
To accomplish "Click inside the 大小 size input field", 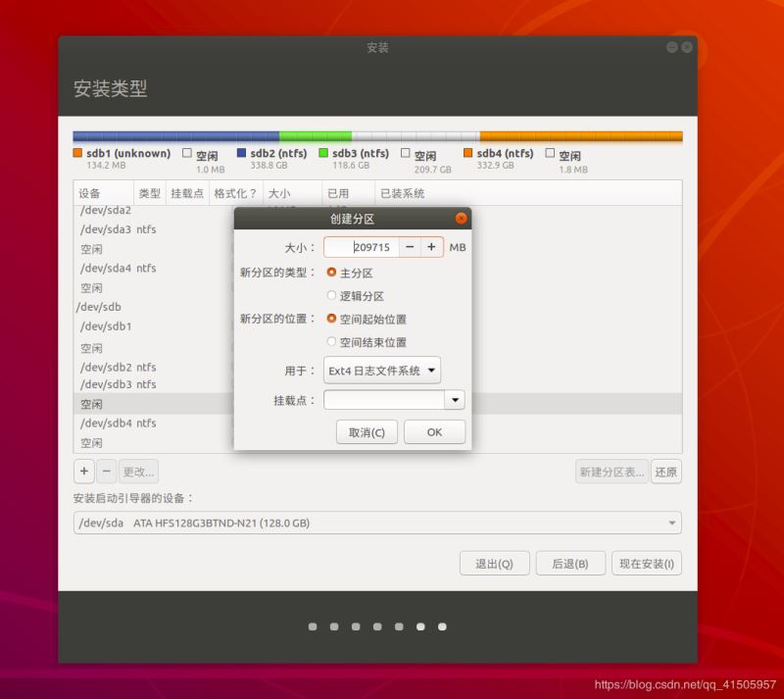I will pyautogui.click(x=361, y=247).
